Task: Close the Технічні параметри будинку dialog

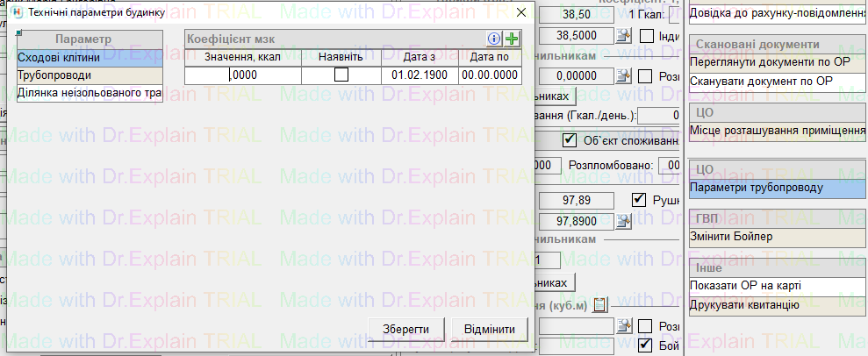Action: (520, 13)
